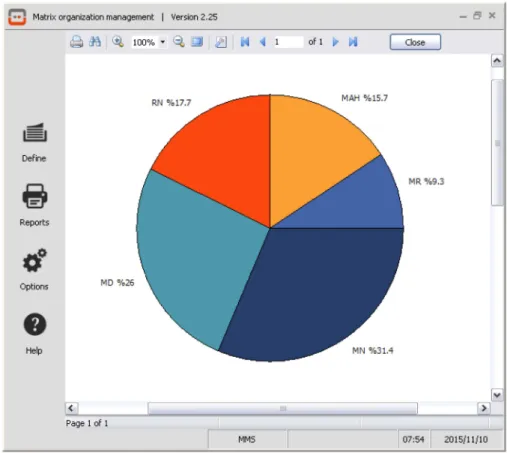Open the Define section in sidebar
This screenshot has width=507, height=453.
[x=34, y=142]
